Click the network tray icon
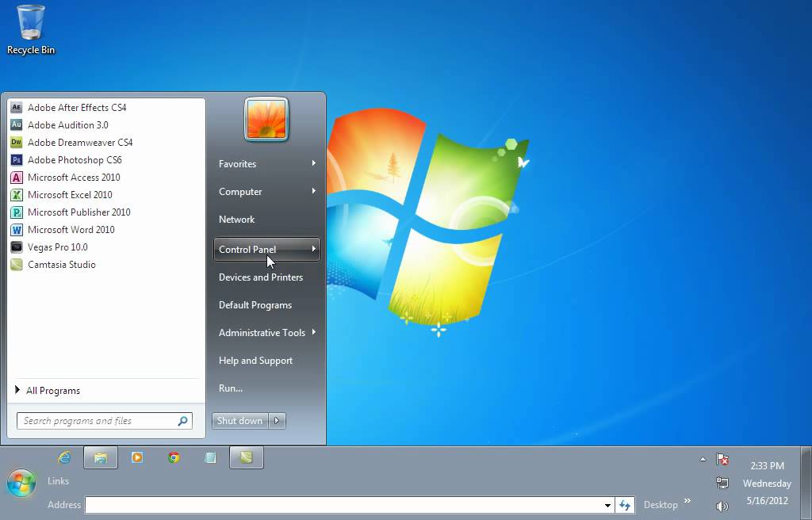Image resolution: width=812 pixels, height=520 pixels. [x=722, y=483]
